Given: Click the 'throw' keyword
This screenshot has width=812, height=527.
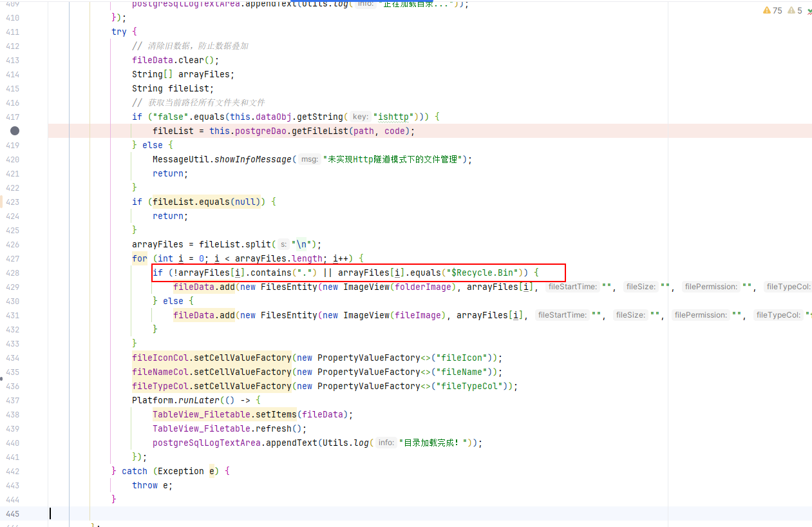Looking at the screenshot, I should click(x=145, y=485).
